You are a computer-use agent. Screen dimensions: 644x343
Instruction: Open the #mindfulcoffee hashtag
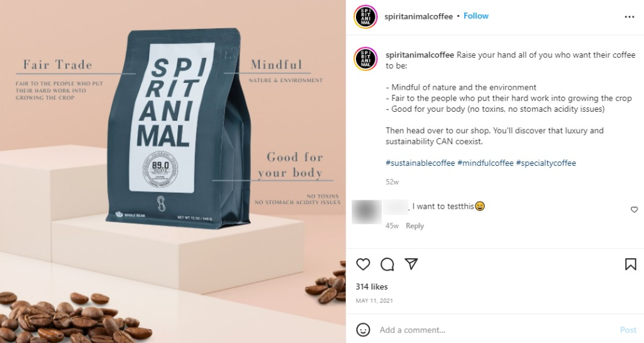(x=486, y=163)
